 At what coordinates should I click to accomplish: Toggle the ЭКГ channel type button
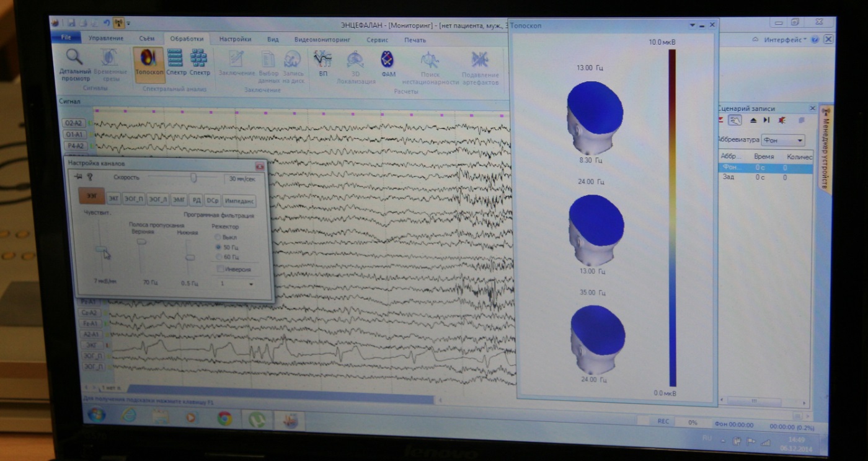(114, 199)
